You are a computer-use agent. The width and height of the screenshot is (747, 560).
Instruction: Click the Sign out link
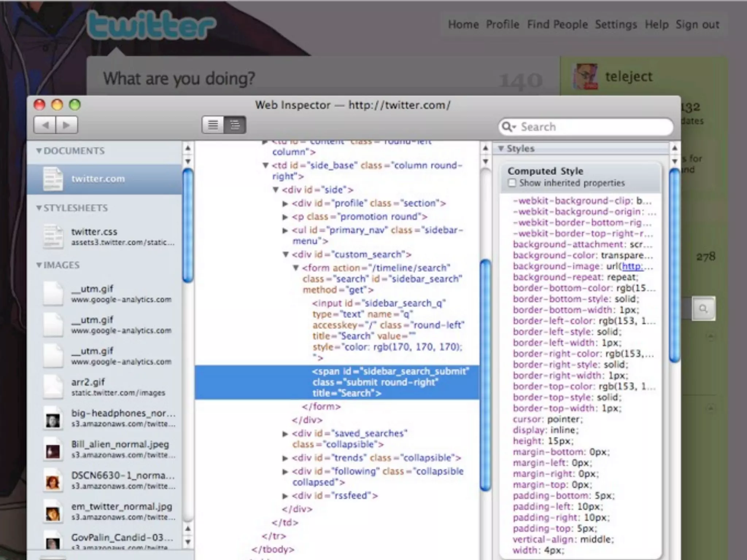(x=697, y=25)
